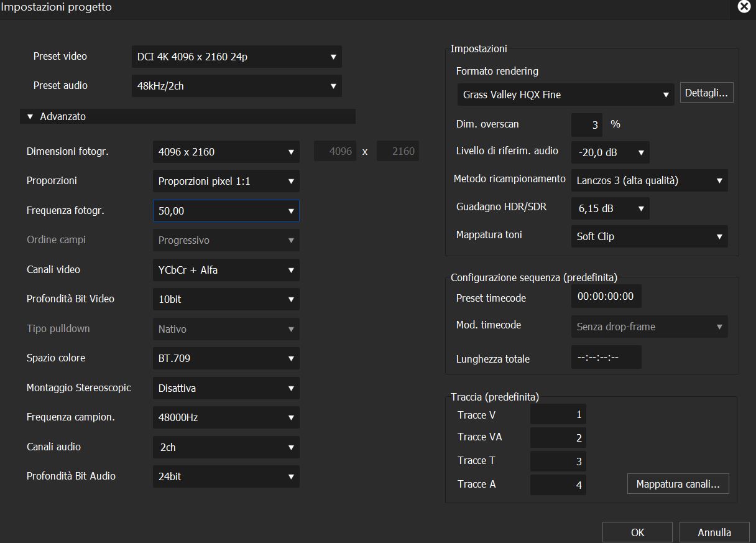Click the Preset timecode field

[x=606, y=297]
